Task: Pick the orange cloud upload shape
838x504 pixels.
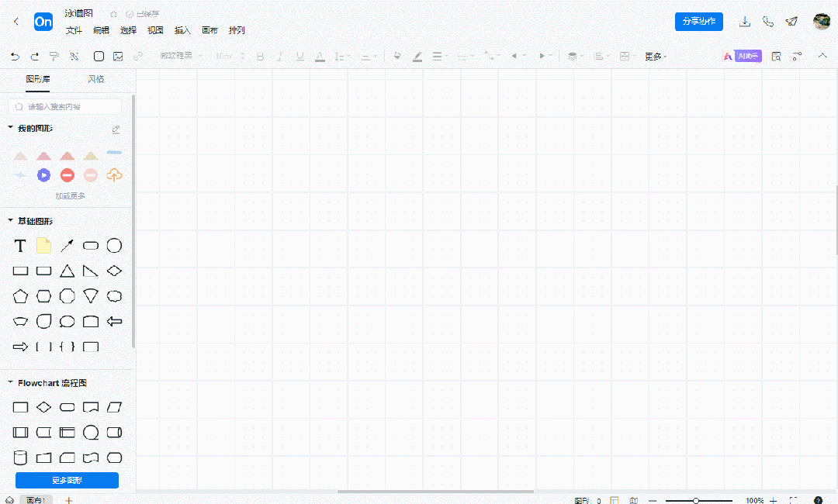Action: pyautogui.click(x=114, y=174)
